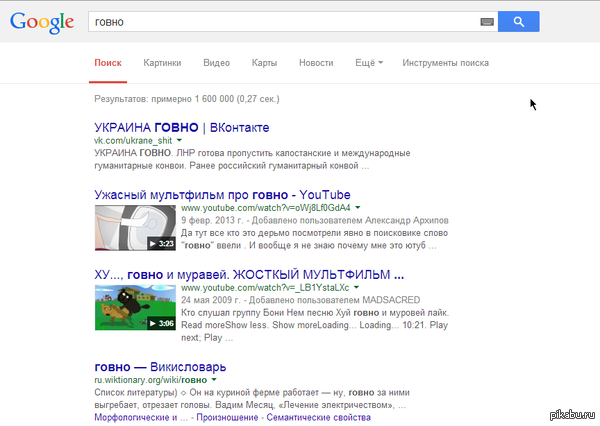
Task: Switch to the Картинки tab
Action: tap(162, 63)
